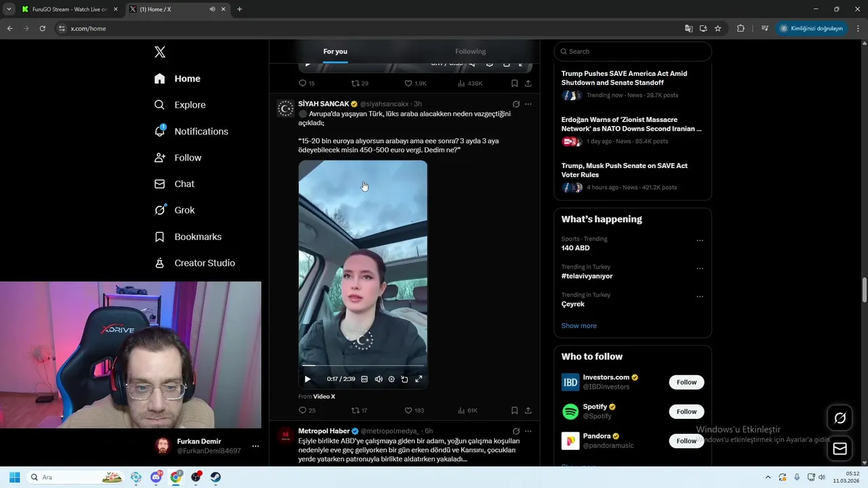Open the Windows Start menu
The width and height of the screenshot is (868, 488).
14,477
